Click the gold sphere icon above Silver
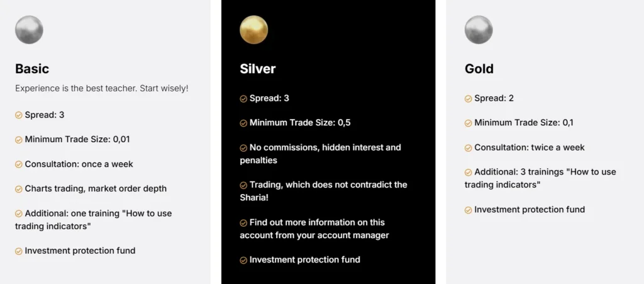This screenshot has height=284, width=644. pos(254,30)
